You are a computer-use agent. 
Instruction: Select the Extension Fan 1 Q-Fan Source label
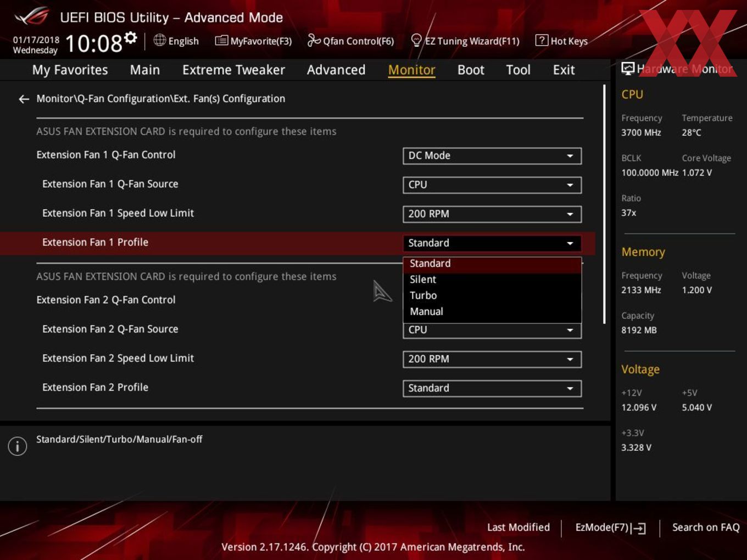point(110,184)
